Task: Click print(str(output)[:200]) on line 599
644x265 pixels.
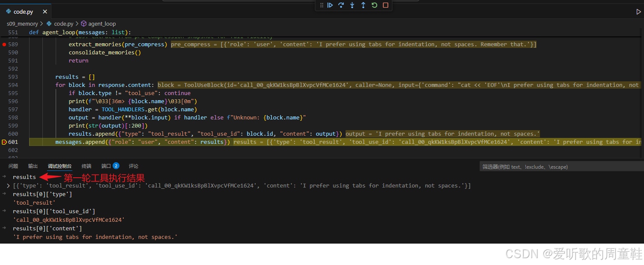Action: 108,125
